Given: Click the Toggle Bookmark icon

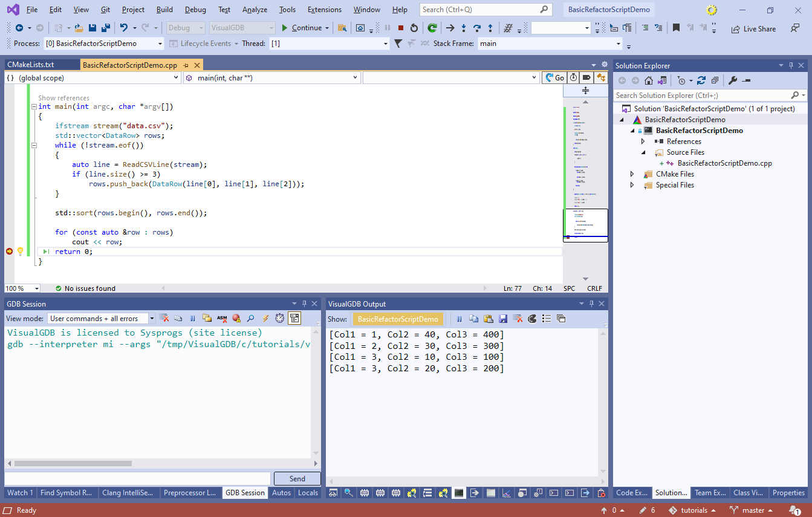Looking at the screenshot, I should tap(676, 28).
